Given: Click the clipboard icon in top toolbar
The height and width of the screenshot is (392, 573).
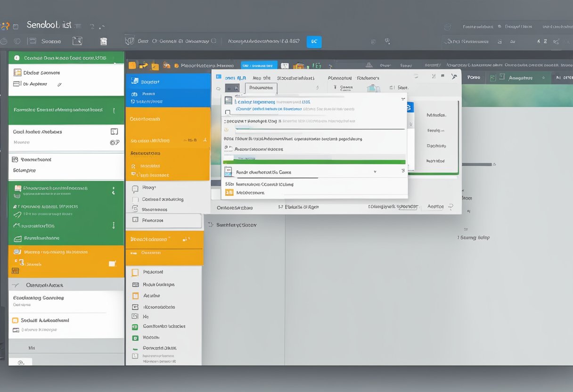Looking at the screenshot, I should [104, 41].
